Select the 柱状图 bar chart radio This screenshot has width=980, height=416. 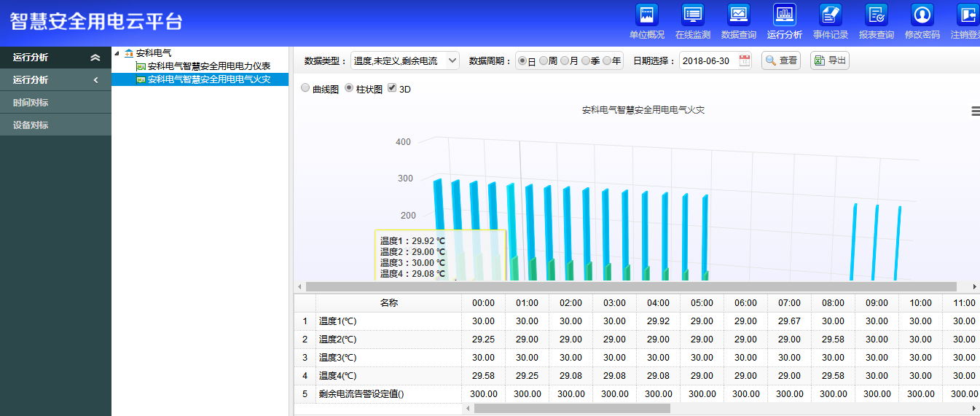click(x=349, y=88)
